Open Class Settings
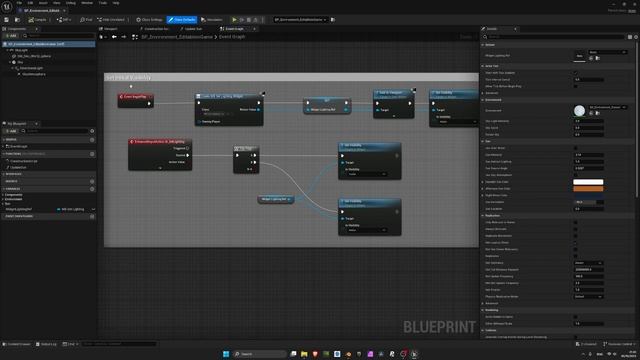This screenshot has width=640, height=360. [x=149, y=20]
